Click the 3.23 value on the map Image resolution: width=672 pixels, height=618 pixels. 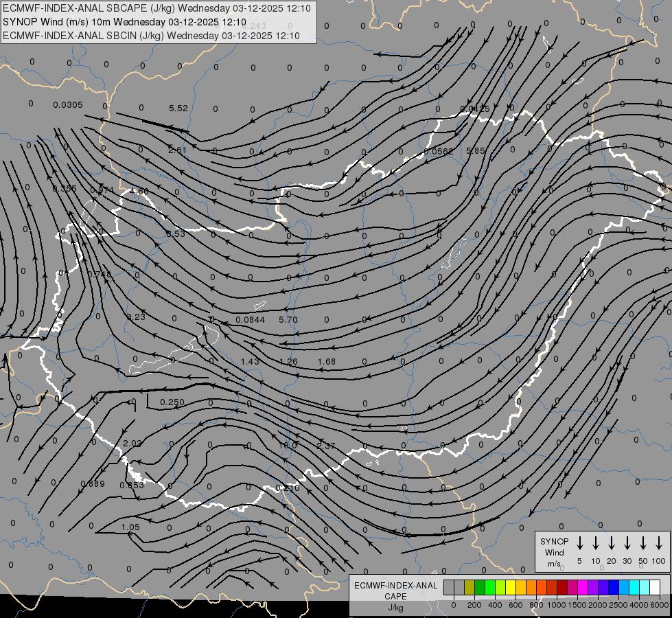[137, 317]
